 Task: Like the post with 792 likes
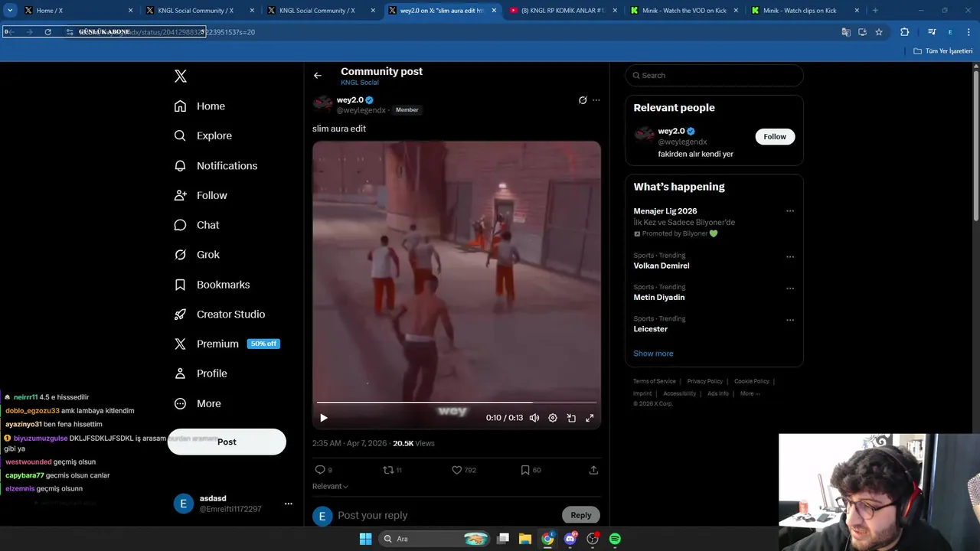pyautogui.click(x=464, y=470)
